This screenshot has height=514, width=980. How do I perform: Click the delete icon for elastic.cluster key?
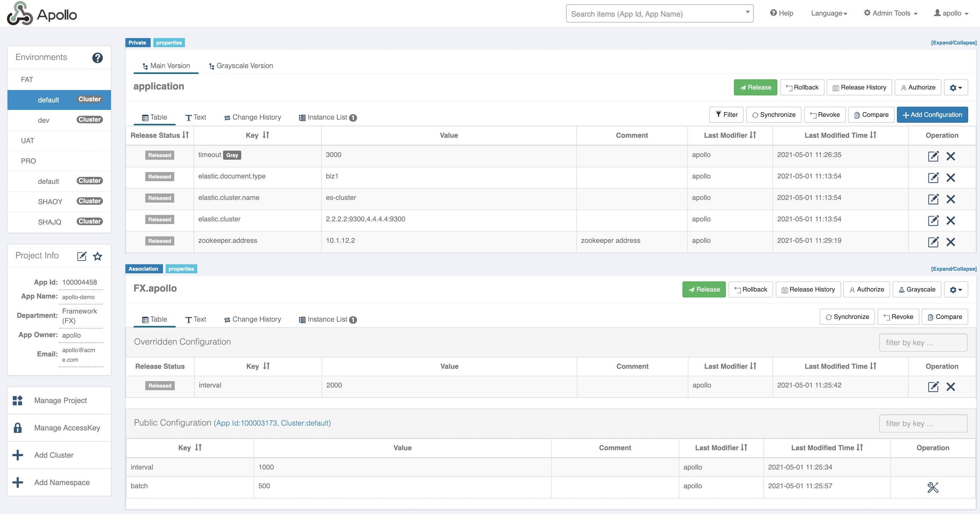951,219
